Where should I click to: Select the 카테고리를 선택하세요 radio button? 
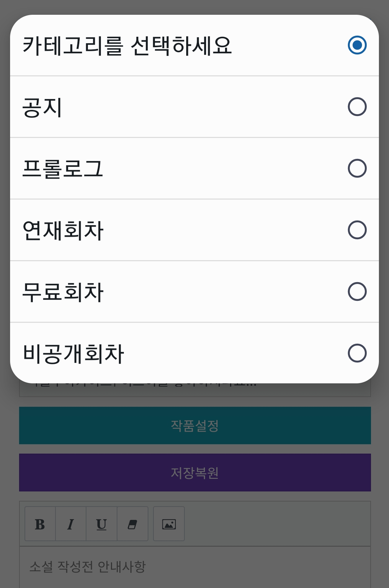pos(357,45)
